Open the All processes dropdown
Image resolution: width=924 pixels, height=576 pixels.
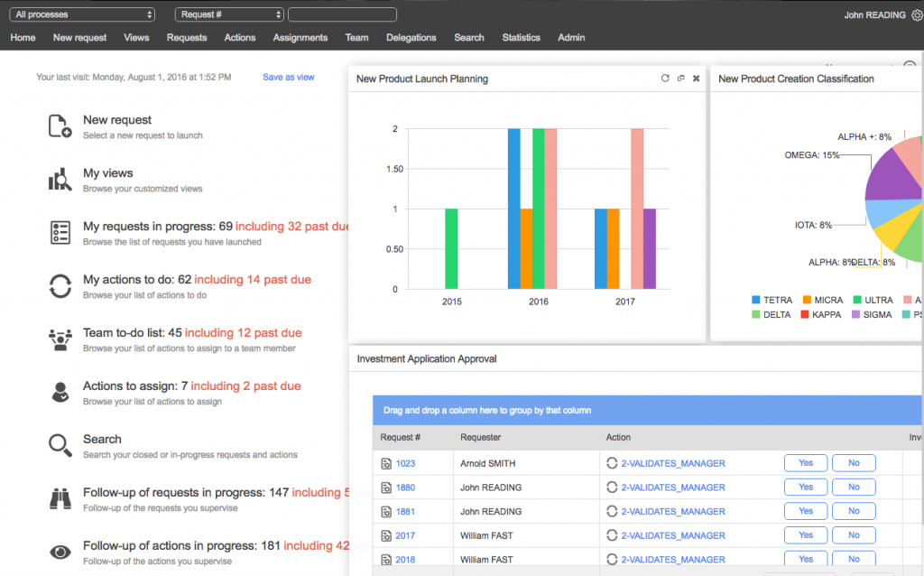[x=81, y=14]
